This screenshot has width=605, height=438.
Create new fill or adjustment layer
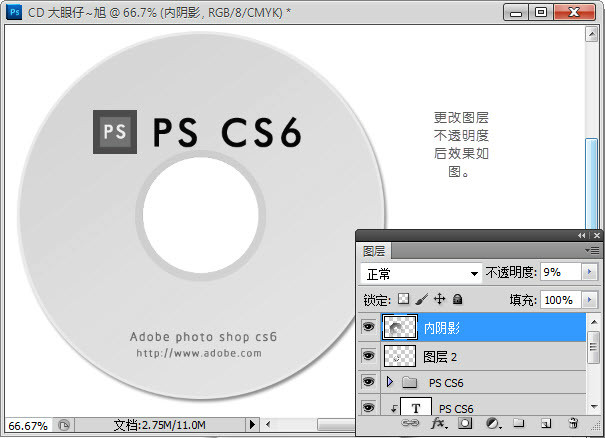coord(492,424)
